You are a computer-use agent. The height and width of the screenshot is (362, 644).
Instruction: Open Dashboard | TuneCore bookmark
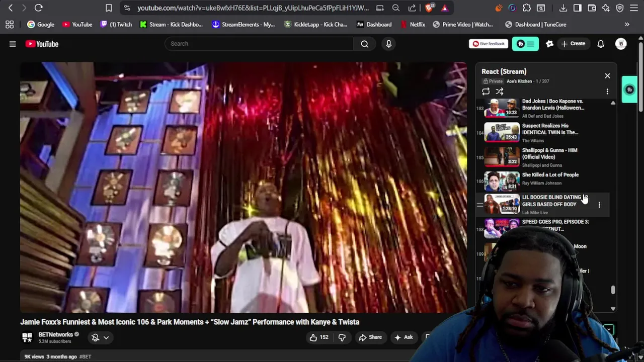(x=535, y=24)
